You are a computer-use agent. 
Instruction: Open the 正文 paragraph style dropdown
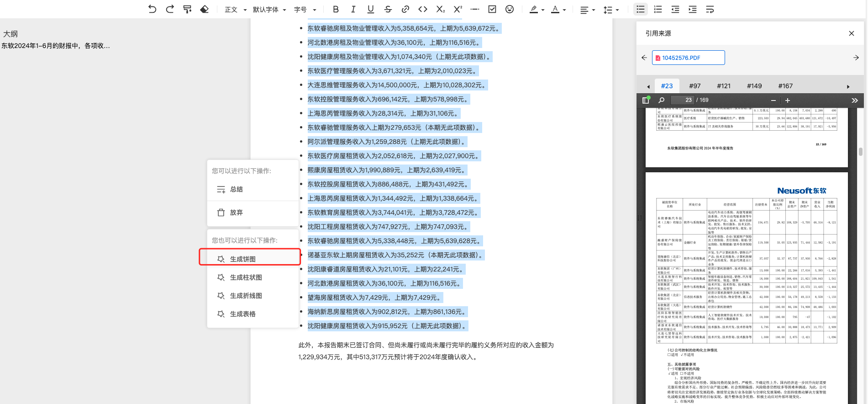[x=236, y=10]
